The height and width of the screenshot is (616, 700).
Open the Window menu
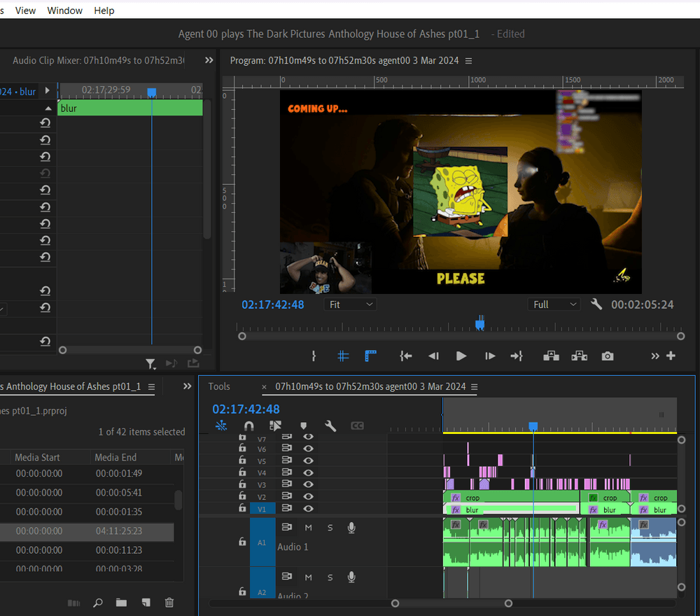coord(64,10)
